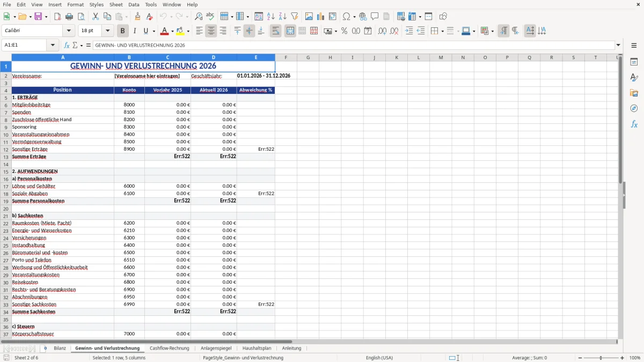Insert a special character with the Omega icon
The image size is (644, 362).
347,17
